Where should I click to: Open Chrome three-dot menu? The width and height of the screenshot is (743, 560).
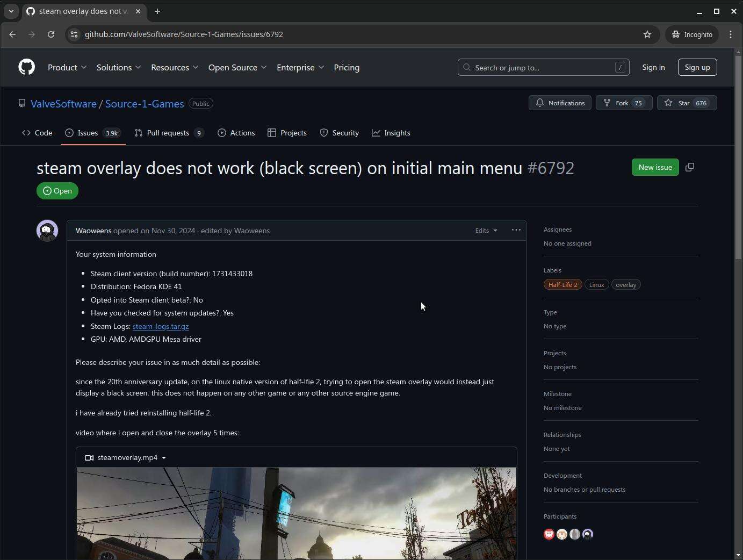pyautogui.click(x=731, y=34)
